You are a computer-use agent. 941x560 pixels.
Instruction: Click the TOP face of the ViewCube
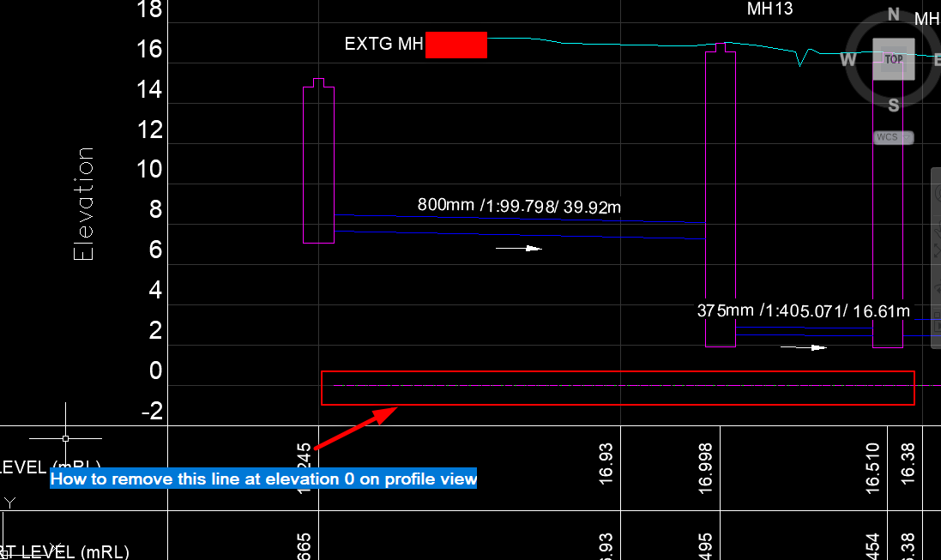(893, 59)
